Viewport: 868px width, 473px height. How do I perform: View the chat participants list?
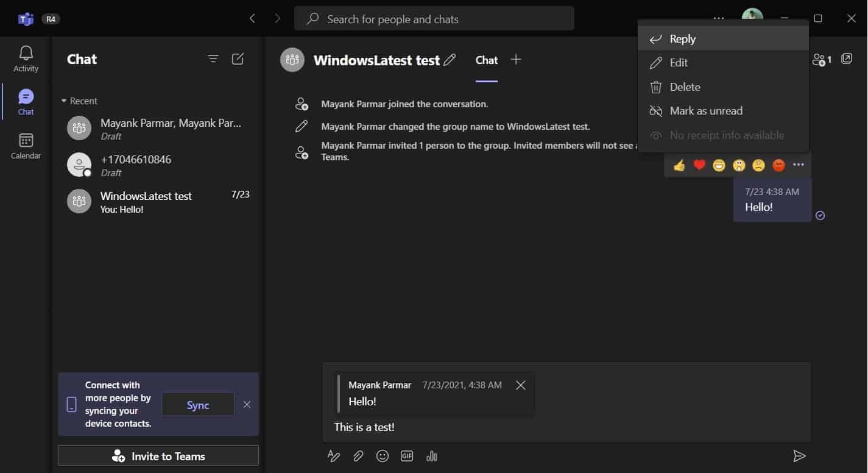tap(820, 59)
